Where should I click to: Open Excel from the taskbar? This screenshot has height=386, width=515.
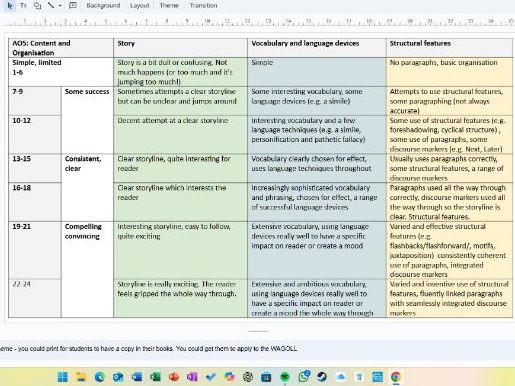[x=155, y=377]
